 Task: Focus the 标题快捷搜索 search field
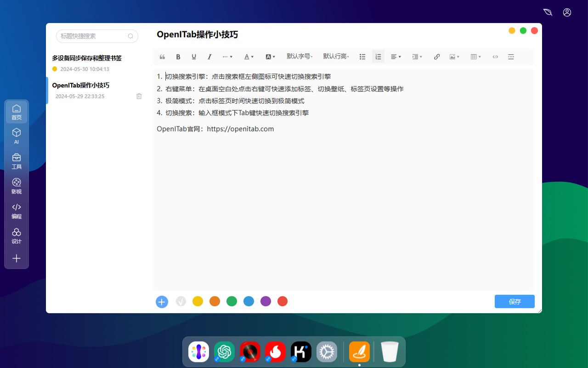pyautogui.click(x=97, y=36)
